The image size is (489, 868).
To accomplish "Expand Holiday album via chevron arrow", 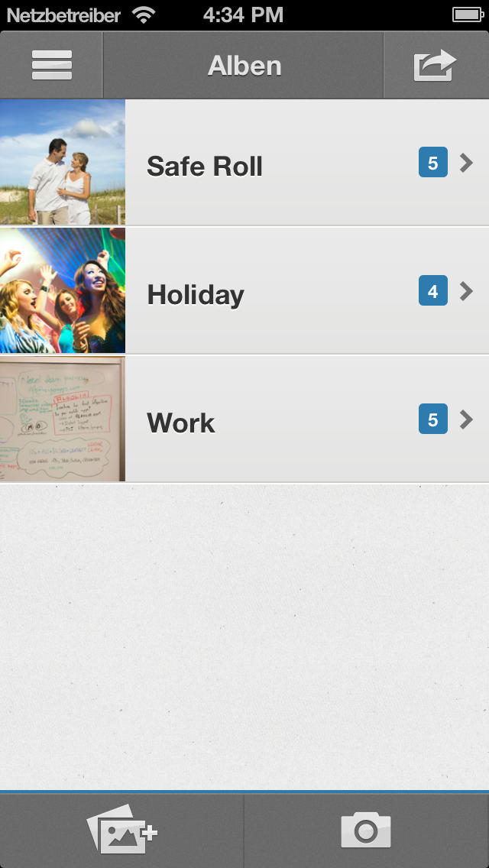I will point(466,291).
